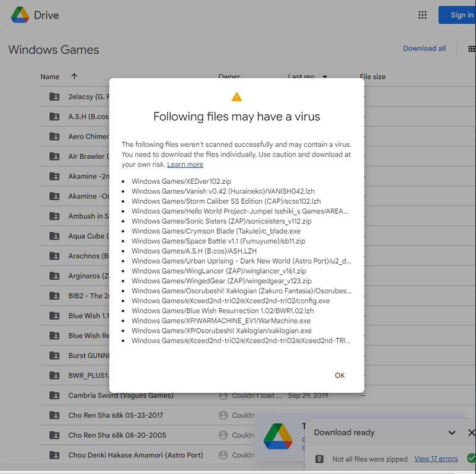The width and height of the screenshot is (476, 474).
Task: Click the XEDver102.zip list entry
Action: [x=181, y=181]
